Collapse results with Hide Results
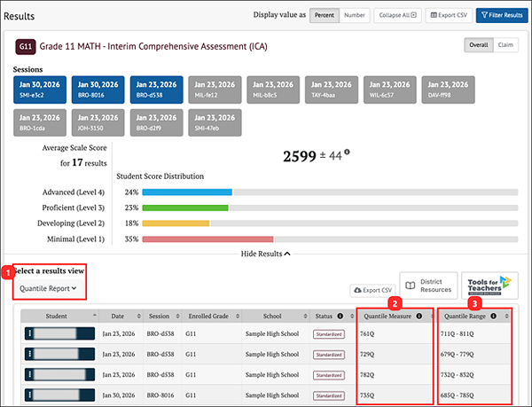Viewport: 532px width, 407px height. coord(266,254)
